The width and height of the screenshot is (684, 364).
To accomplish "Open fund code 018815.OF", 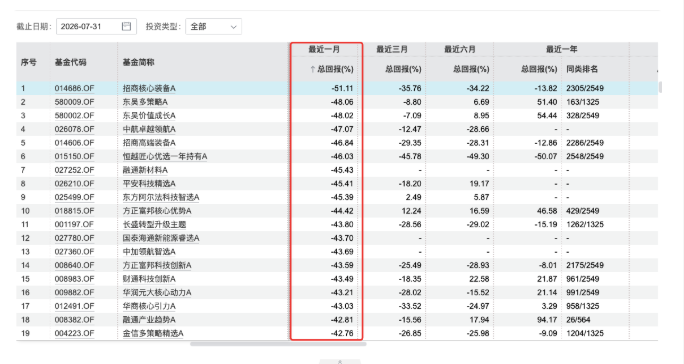I will (74, 211).
